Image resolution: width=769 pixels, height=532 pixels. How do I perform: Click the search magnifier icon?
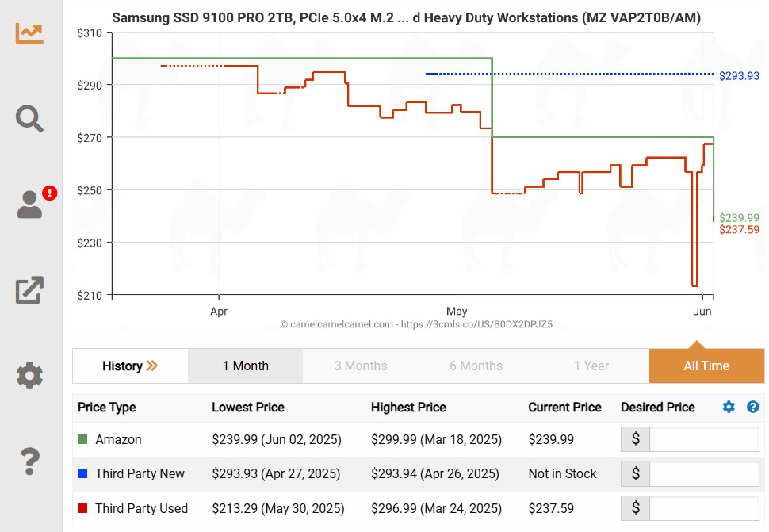[29, 119]
